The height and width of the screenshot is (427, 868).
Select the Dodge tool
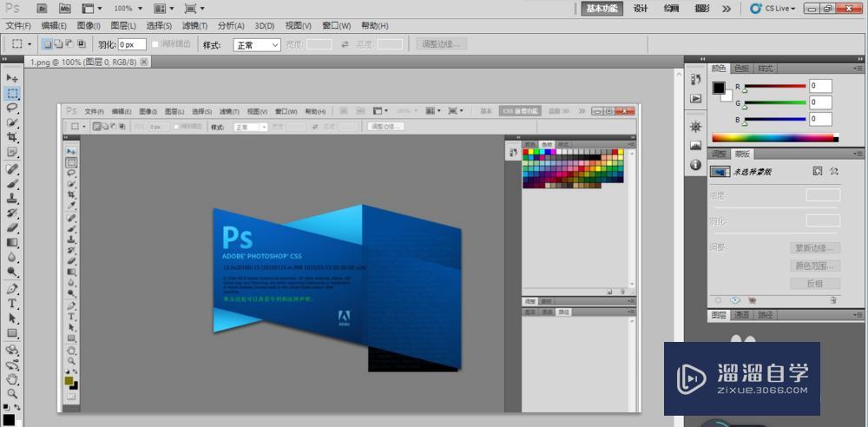(x=12, y=272)
